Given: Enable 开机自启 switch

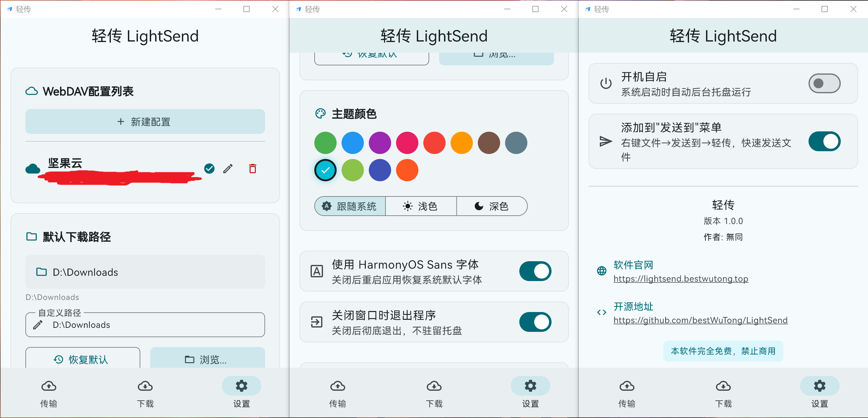Looking at the screenshot, I should 824,83.
